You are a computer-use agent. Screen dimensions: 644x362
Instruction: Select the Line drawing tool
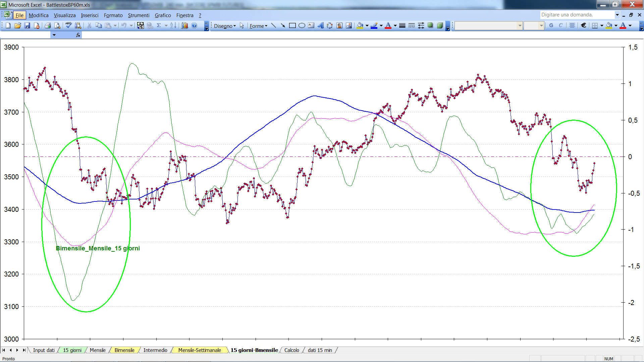[274, 25]
